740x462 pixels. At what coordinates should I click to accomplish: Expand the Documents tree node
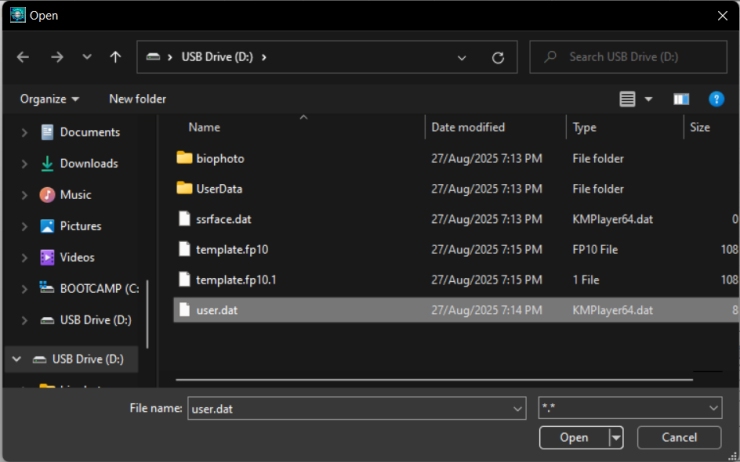coord(24,133)
